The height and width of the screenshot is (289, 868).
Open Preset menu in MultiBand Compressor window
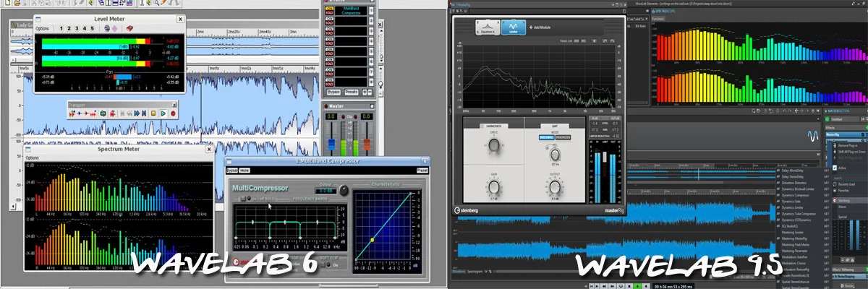tap(422, 170)
